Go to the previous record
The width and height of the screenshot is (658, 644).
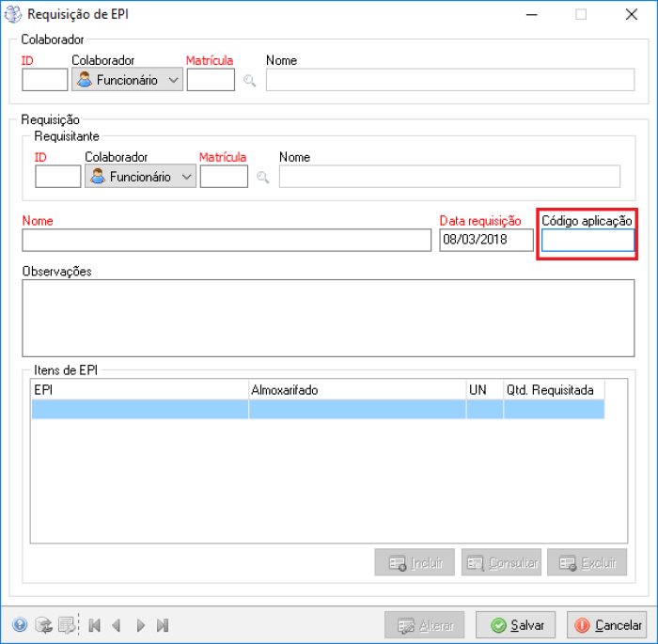pos(117,625)
